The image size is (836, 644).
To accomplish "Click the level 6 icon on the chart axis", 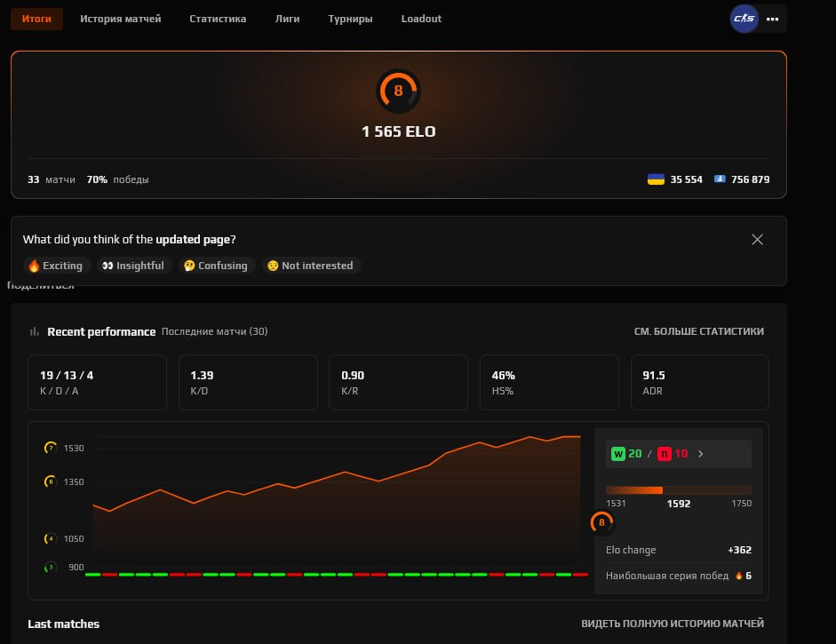I will click(51, 481).
